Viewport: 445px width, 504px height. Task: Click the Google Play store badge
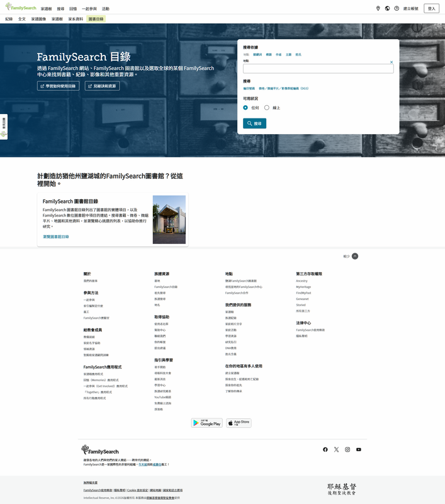pyautogui.click(x=207, y=423)
